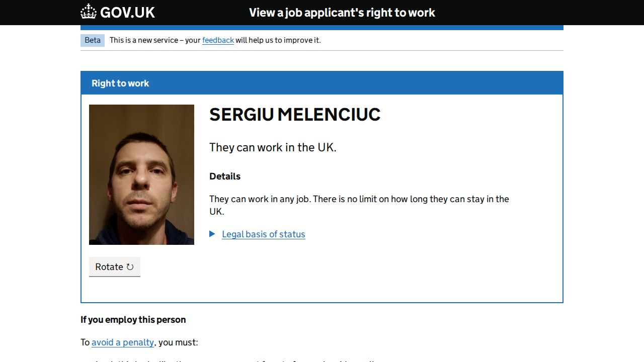644x362 pixels.
Task: Open the feedback link in the beta banner
Action: point(218,40)
